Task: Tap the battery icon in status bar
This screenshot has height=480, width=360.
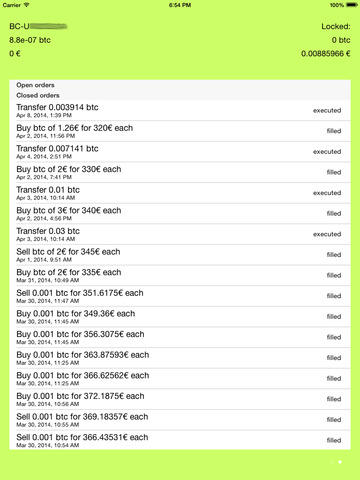Action: [x=352, y=5]
